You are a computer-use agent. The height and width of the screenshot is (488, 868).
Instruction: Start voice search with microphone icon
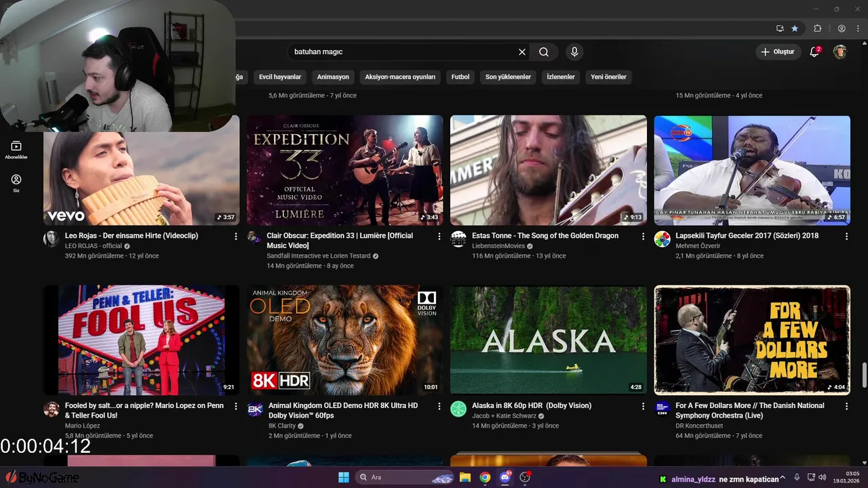(x=574, y=52)
